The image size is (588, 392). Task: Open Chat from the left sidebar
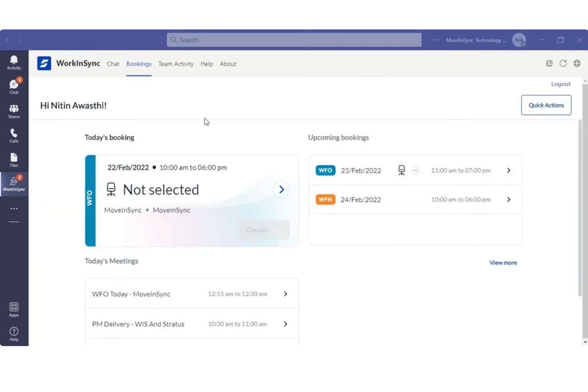coord(14,87)
